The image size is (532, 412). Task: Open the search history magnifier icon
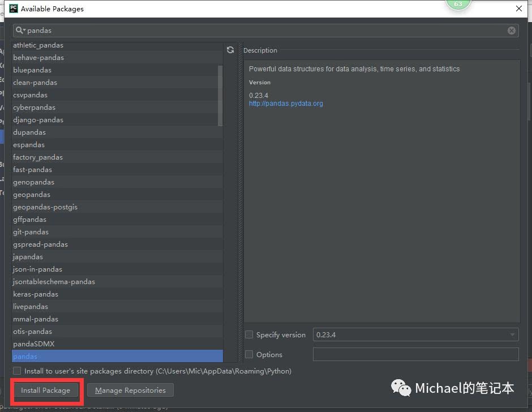pos(20,30)
